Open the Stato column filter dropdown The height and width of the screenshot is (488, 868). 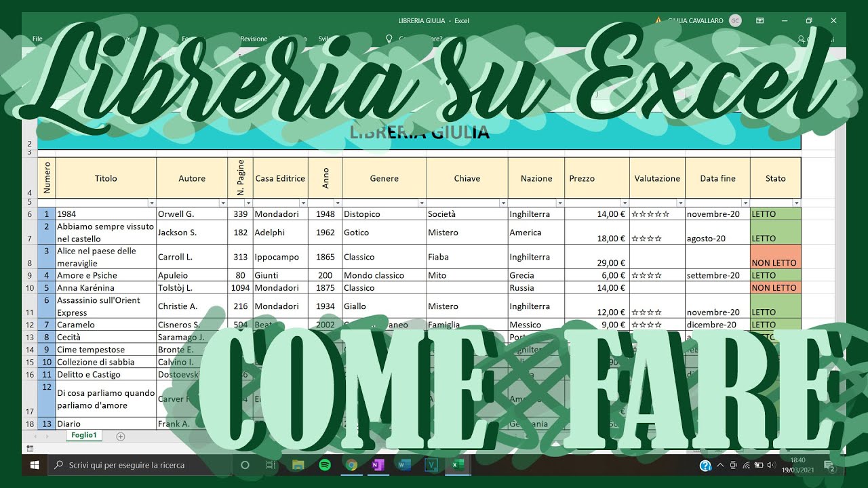(796, 203)
